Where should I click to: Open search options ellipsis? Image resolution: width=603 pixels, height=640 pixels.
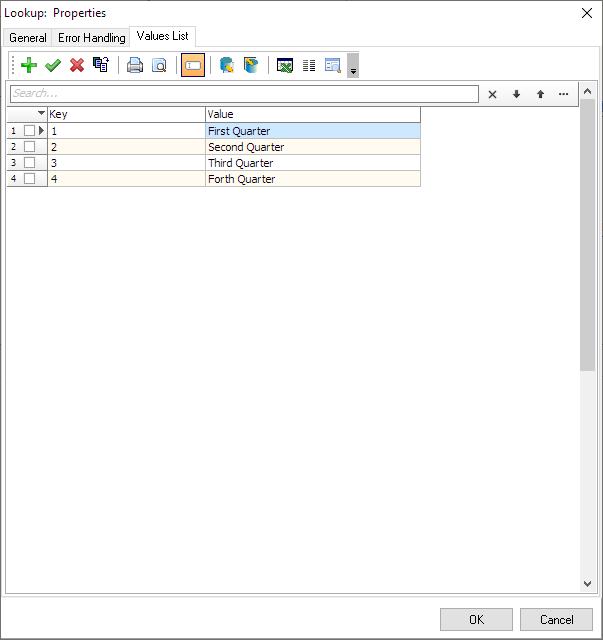(x=564, y=95)
